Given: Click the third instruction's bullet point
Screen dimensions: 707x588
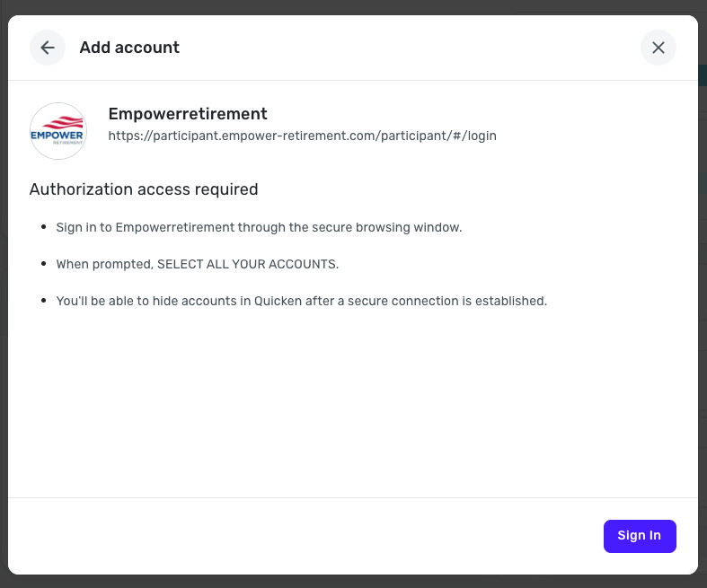Looking at the screenshot, I should [x=44, y=301].
